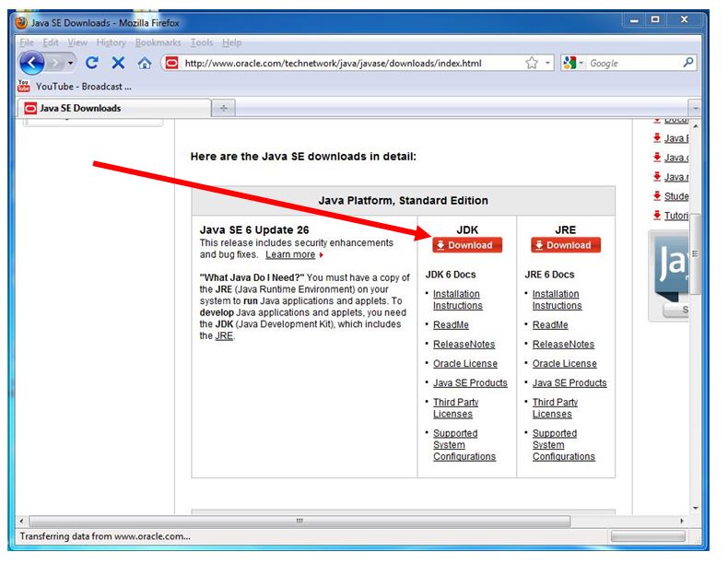Open the Learn more link

290,254
